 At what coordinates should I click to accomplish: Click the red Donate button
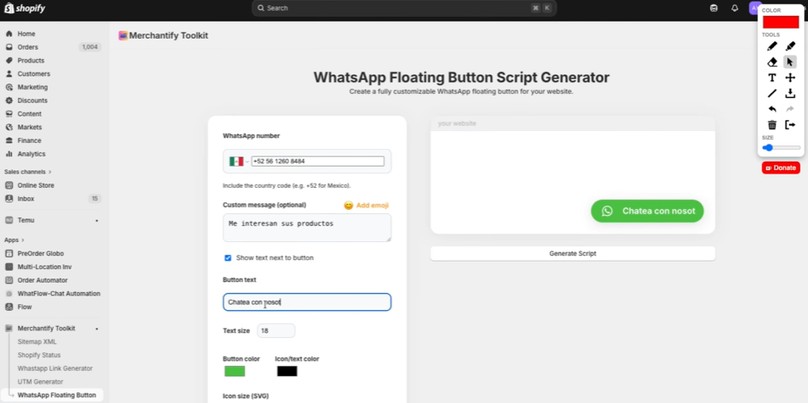pos(781,168)
